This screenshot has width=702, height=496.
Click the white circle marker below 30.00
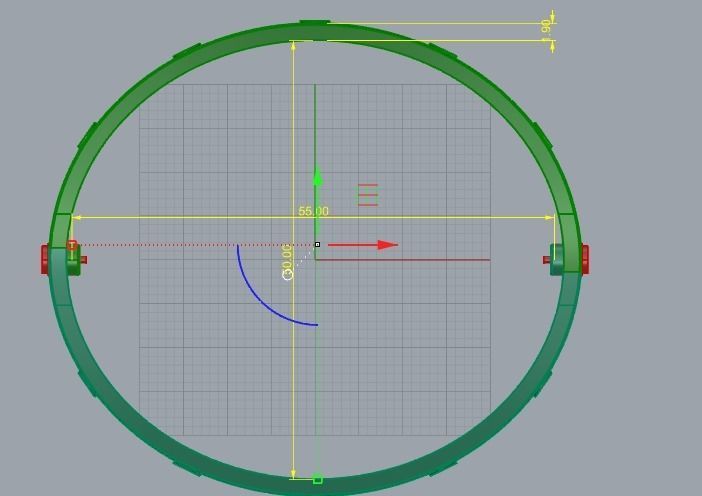click(x=288, y=275)
